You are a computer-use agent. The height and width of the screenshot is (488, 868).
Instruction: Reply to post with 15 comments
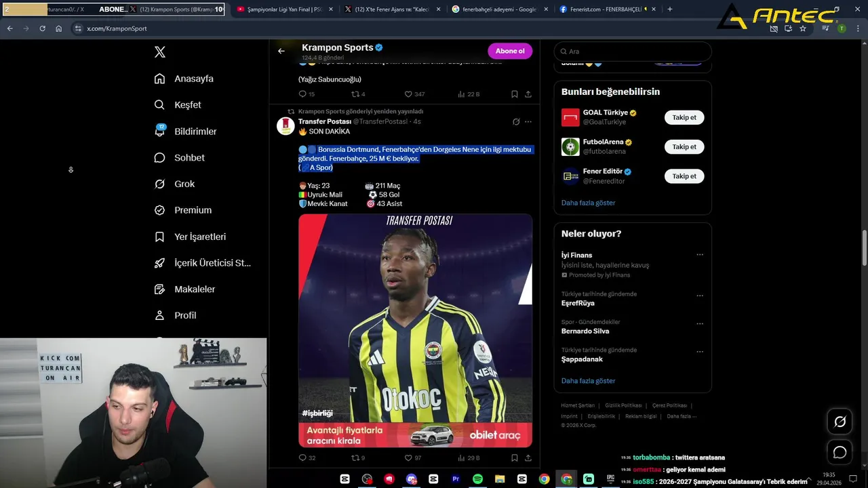307,94
